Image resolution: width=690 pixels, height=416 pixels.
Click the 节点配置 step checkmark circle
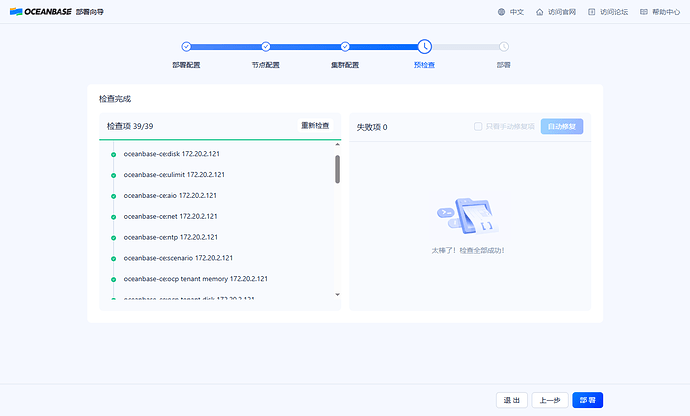[266, 46]
